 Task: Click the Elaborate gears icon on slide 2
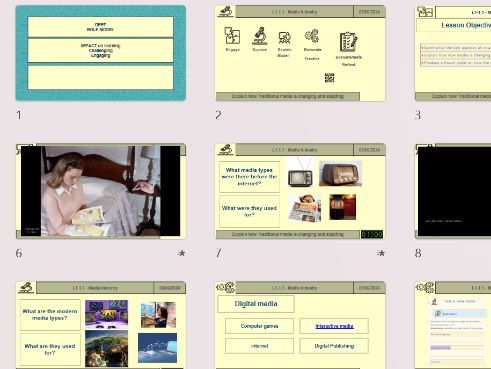coord(312,36)
